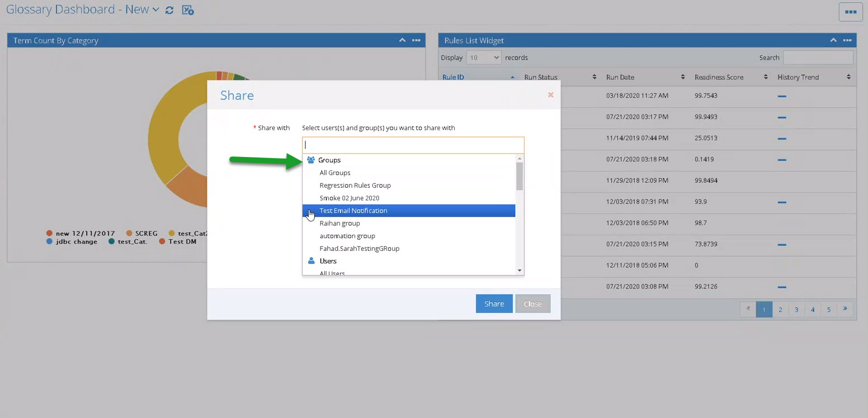Select the Regression Rules Group option
The width and height of the screenshot is (868, 418).
click(355, 185)
